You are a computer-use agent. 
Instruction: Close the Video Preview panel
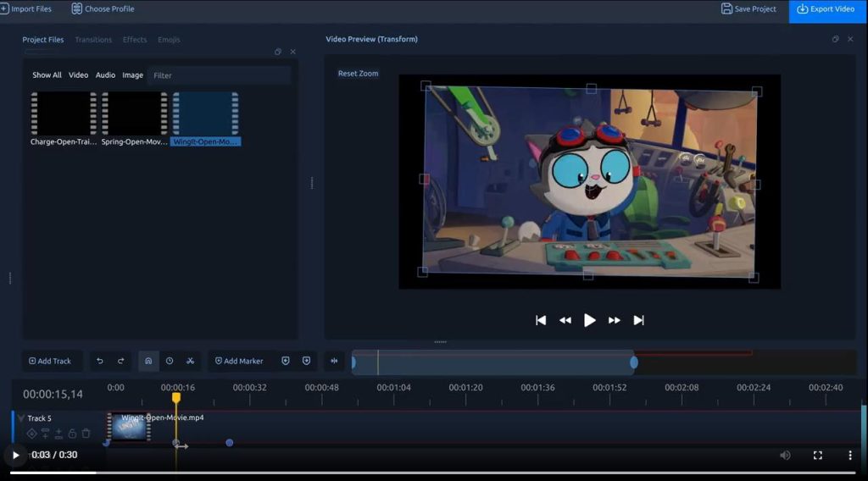point(850,39)
